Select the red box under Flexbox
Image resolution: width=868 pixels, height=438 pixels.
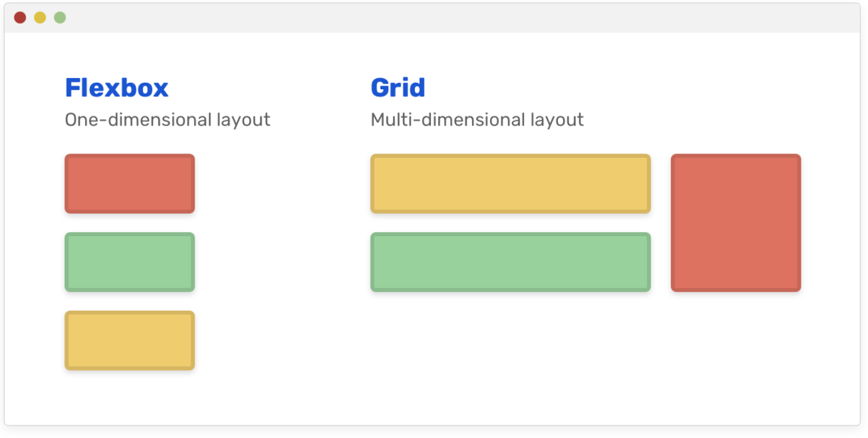click(x=130, y=183)
